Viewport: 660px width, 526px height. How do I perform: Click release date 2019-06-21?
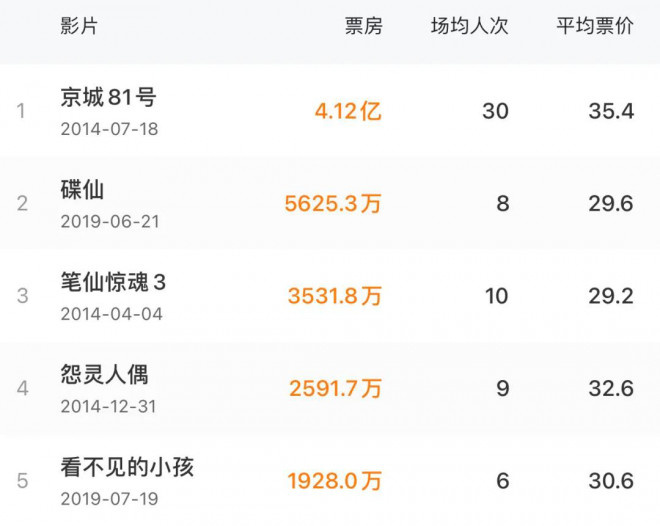(110, 222)
